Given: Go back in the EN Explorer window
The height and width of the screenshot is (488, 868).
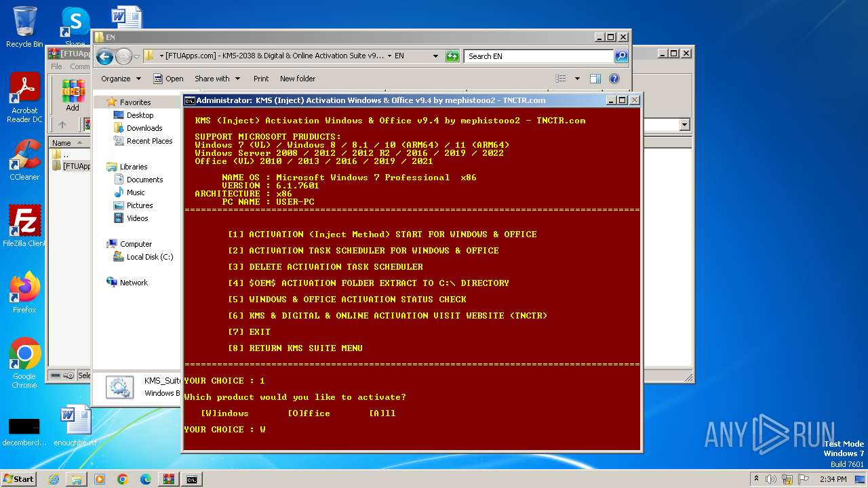Looking at the screenshot, I should coord(104,56).
